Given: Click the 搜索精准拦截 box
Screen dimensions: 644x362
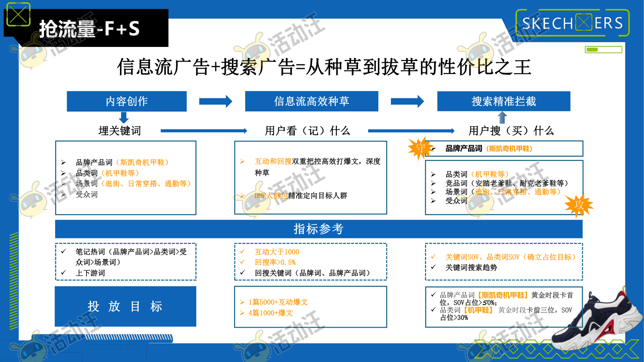Looking at the screenshot, I should [x=503, y=101].
